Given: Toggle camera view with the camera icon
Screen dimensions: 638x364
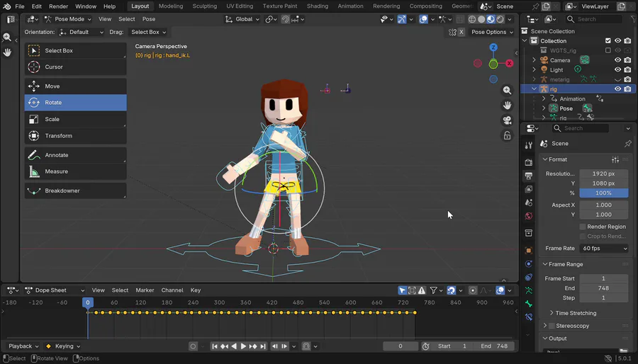Looking at the screenshot, I should tap(508, 120).
